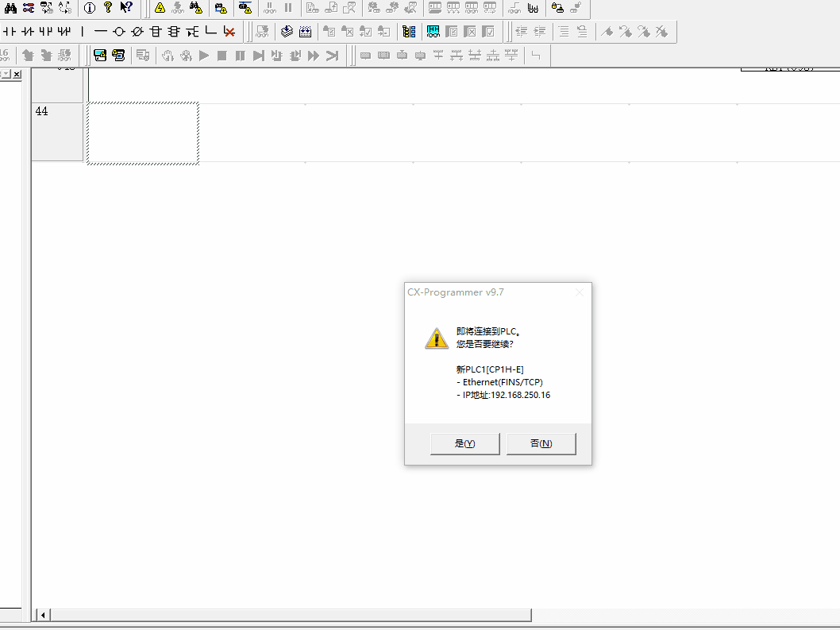The width and height of the screenshot is (840, 630).
Task: Select the New Closed Contact tool
Action: pyautogui.click(x=28, y=32)
